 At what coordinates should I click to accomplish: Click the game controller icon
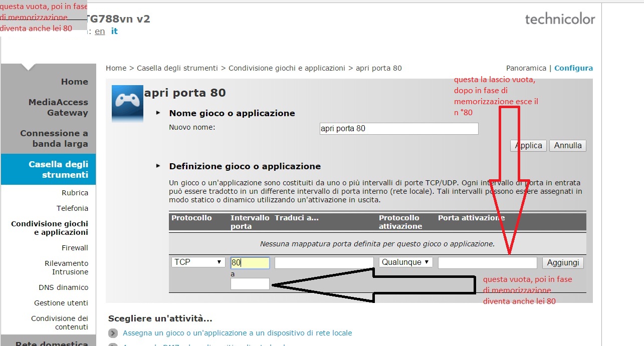[x=127, y=104]
